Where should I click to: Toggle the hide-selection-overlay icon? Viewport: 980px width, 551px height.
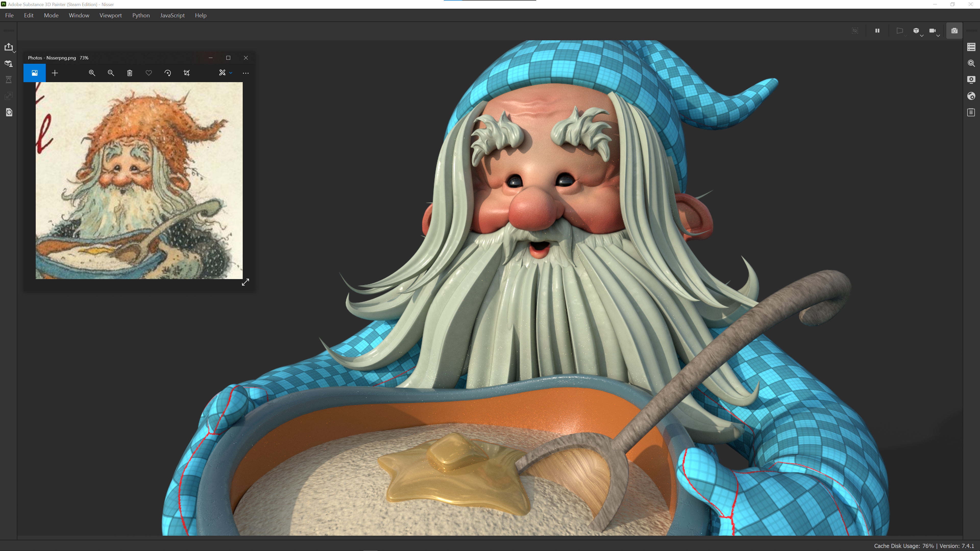[x=855, y=31]
